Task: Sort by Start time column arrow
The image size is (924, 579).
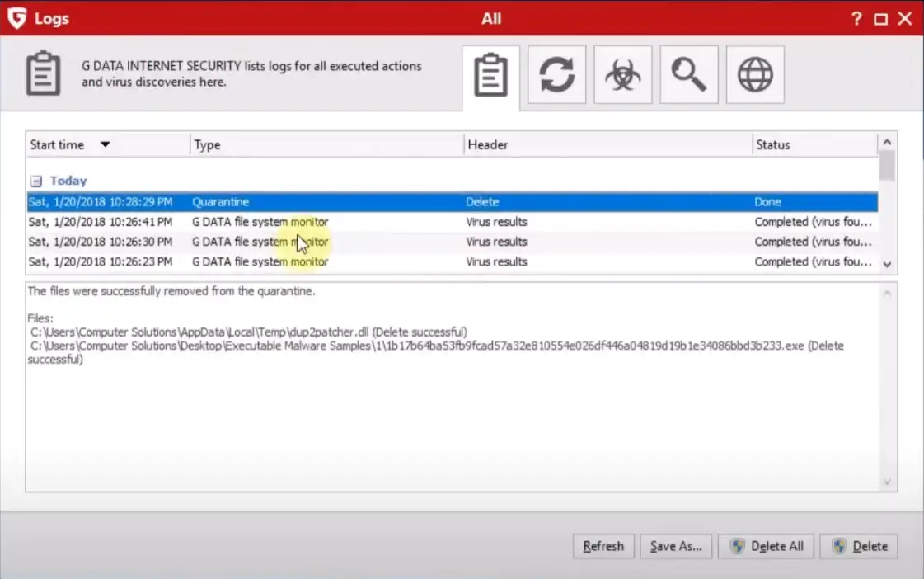Action: (x=105, y=144)
